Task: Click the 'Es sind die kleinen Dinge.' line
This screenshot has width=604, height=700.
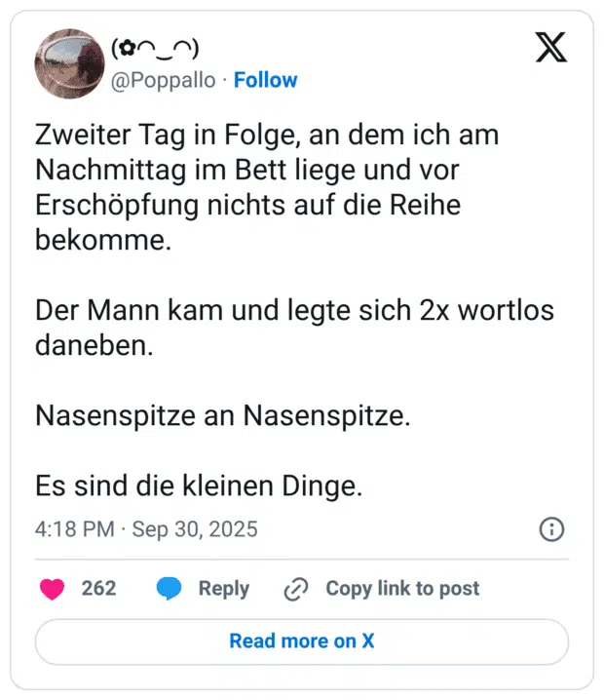Action: (x=199, y=485)
